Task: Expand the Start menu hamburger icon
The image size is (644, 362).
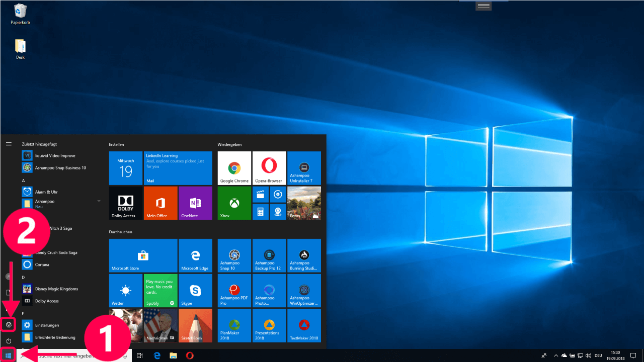Action: 9,144
